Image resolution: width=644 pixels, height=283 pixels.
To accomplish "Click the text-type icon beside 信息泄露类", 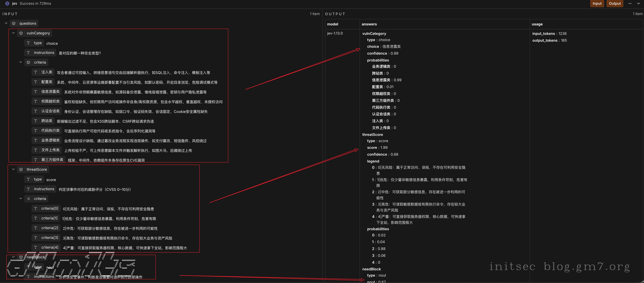I will point(35,91).
